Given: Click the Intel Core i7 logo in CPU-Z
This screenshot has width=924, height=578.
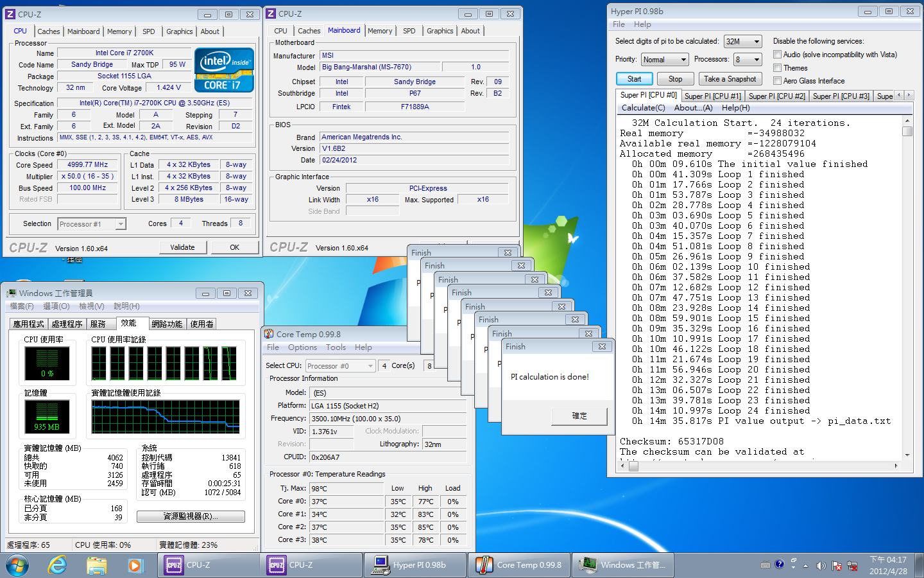Looking at the screenshot, I should click(224, 70).
